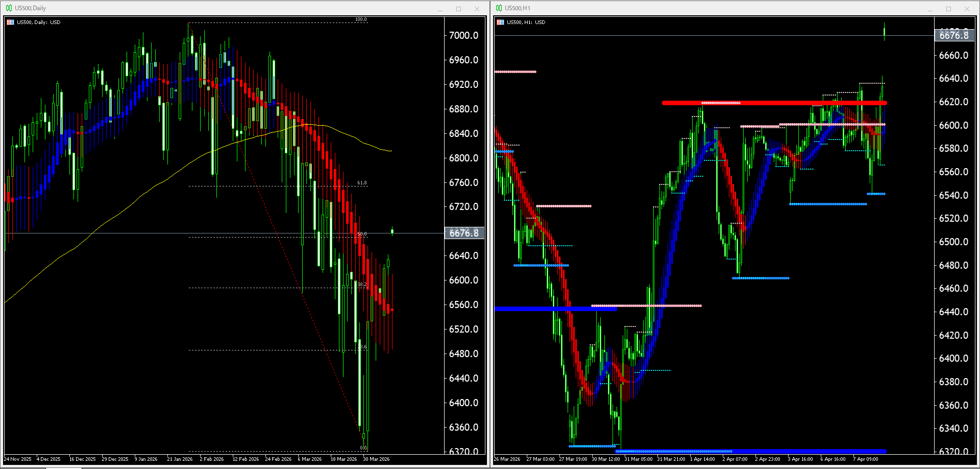980x469 pixels.
Task: Maximize the US500,H1 chart window
Action: pyautogui.click(x=948, y=9)
